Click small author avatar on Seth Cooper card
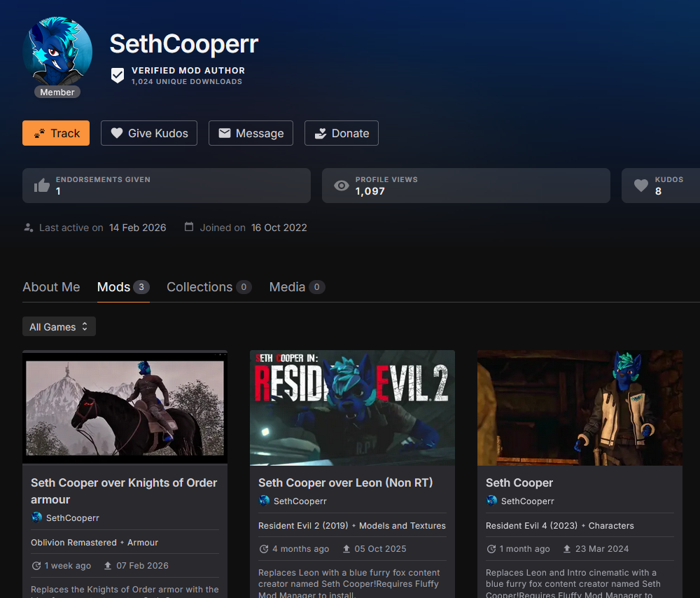 coord(491,500)
